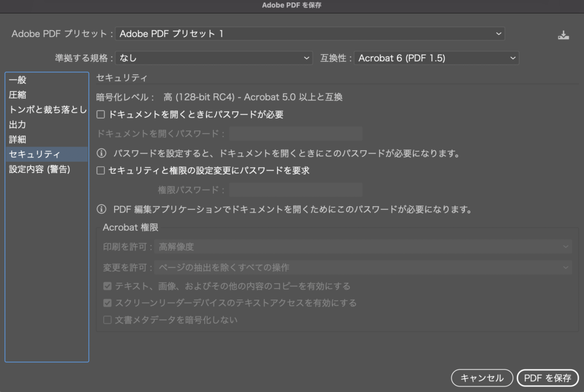
Task: Click the キャンセル button
Action: click(x=482, y=378)
